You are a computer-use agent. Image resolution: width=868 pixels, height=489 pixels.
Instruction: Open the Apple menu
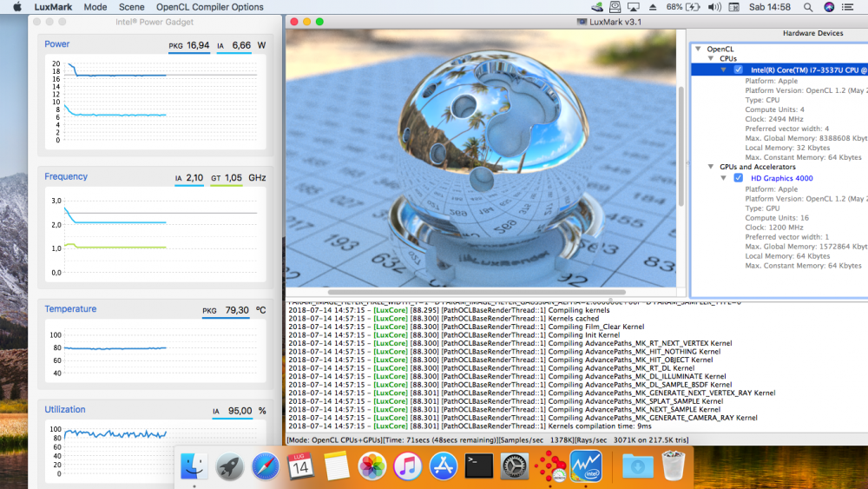point(17,7)
